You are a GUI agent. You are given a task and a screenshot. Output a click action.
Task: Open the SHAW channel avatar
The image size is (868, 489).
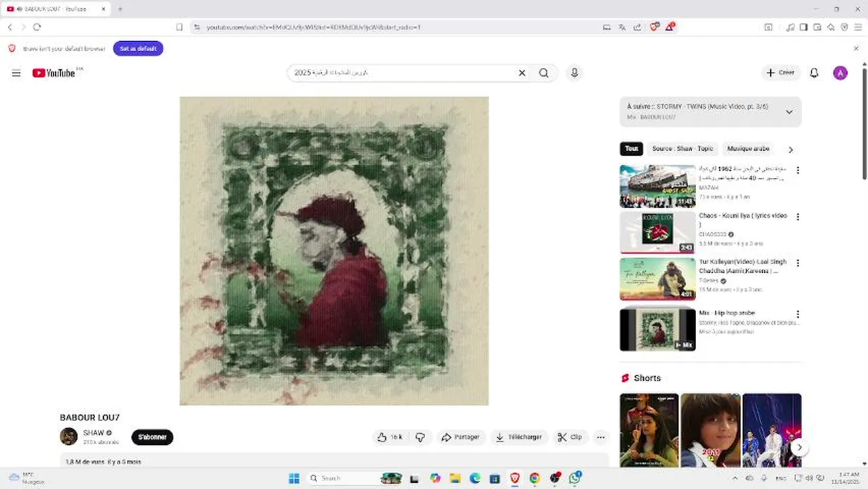coord(69,437)
